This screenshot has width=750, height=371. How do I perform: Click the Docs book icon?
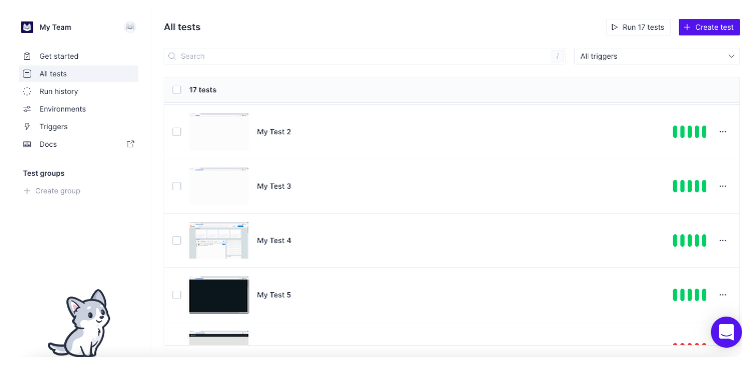pos(27,144)
